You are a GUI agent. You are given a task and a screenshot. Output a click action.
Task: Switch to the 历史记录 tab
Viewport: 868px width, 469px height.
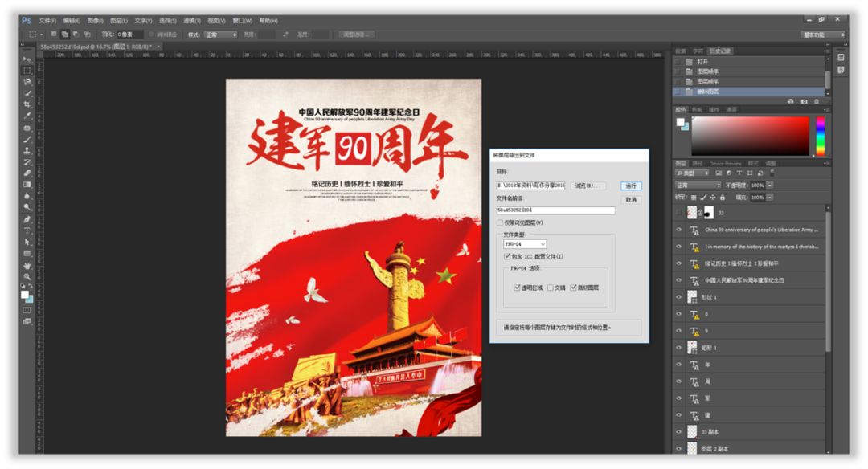point(719,51)
